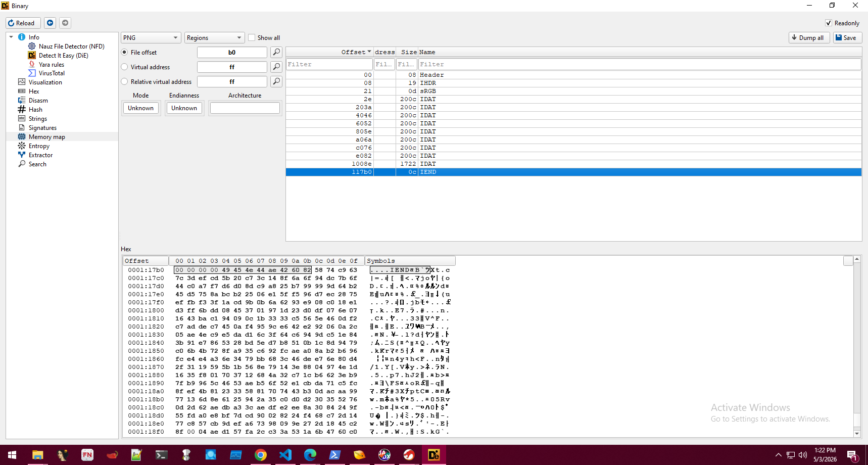Screen dimensions: 868x465
Task: Open the Visualization section
Action: coord(45,82)
